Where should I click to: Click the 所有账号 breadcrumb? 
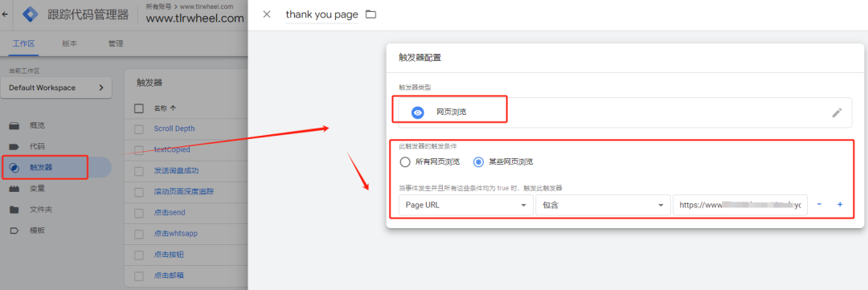[158, 6]
